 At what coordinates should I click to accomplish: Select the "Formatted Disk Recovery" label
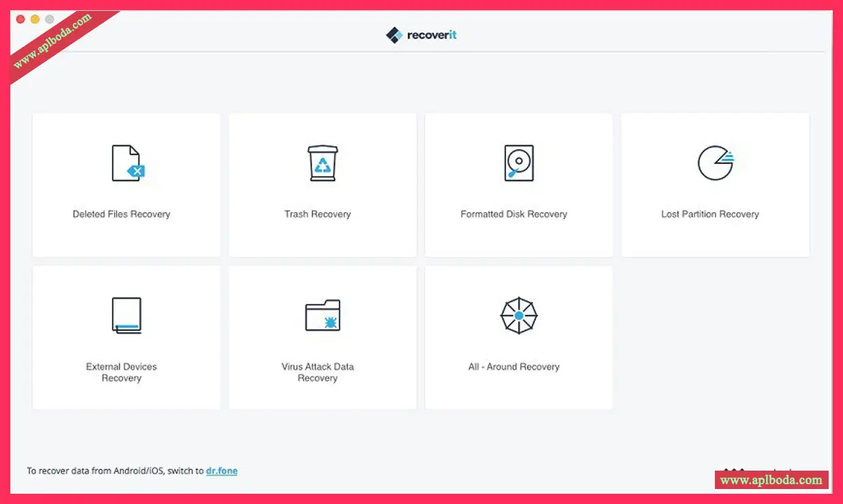click(x=514, y=214)
